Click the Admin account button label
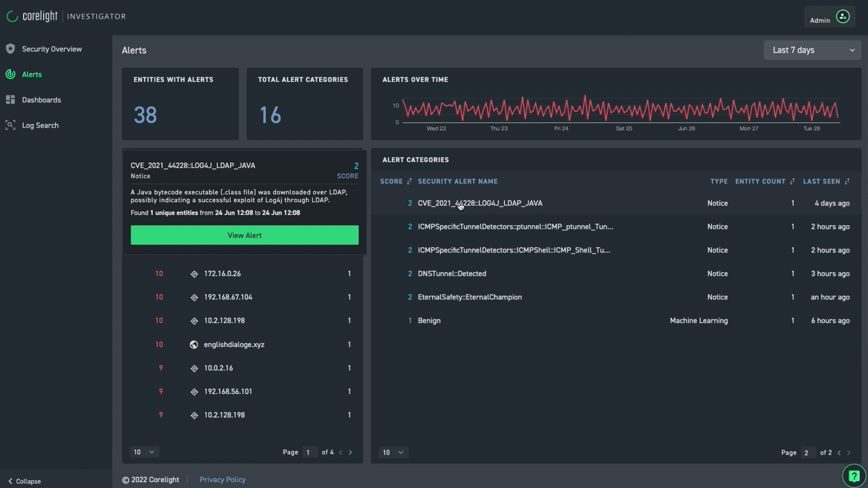 820,20
